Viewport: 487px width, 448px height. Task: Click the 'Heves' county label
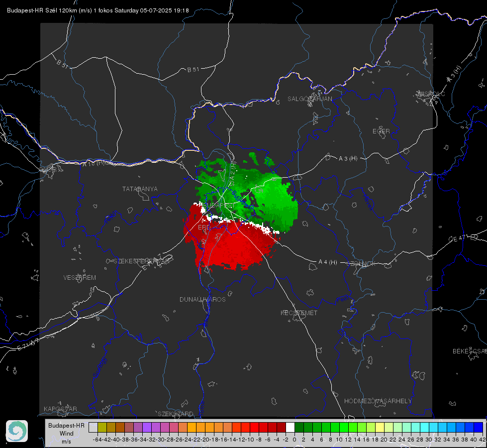click(x=368, y=203)
